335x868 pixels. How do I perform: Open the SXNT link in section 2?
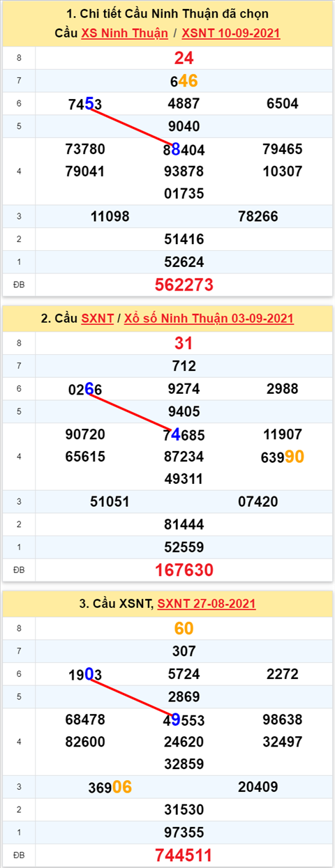tap(98, 319)
